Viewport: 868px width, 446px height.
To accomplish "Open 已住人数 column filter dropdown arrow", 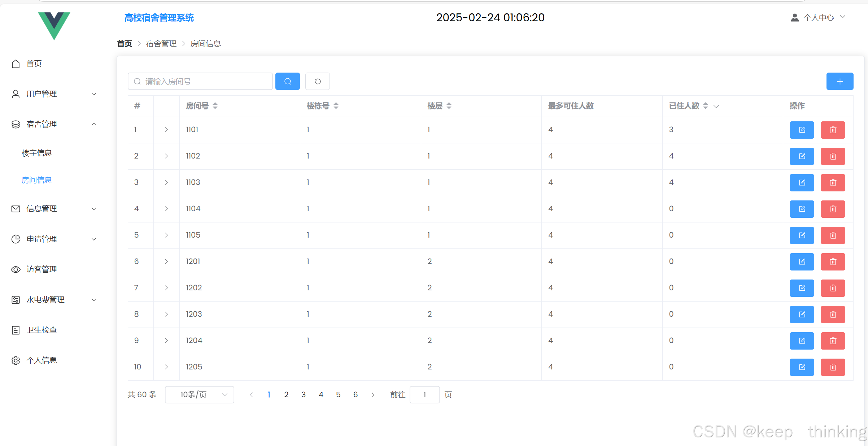I will (x=716, y=106).
